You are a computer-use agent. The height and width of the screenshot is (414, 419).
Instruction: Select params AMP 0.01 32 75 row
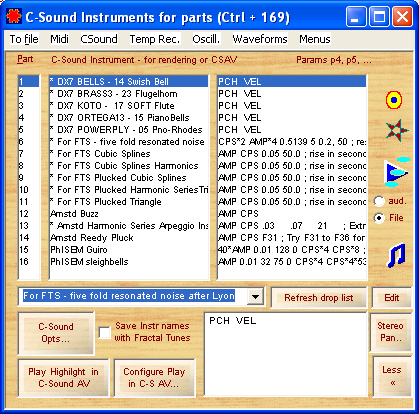[x=292, y=262]
